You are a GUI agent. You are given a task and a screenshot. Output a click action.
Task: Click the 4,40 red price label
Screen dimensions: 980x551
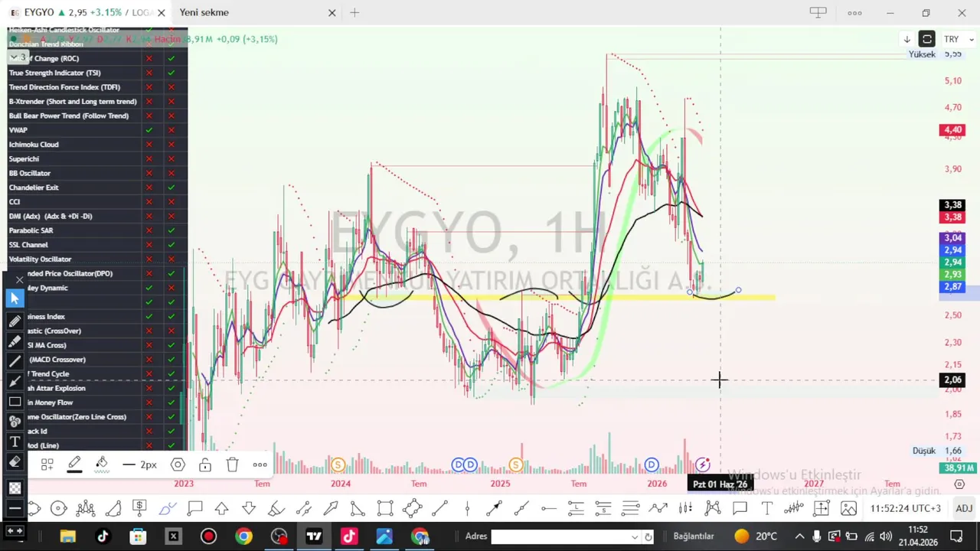pos(952,130)
